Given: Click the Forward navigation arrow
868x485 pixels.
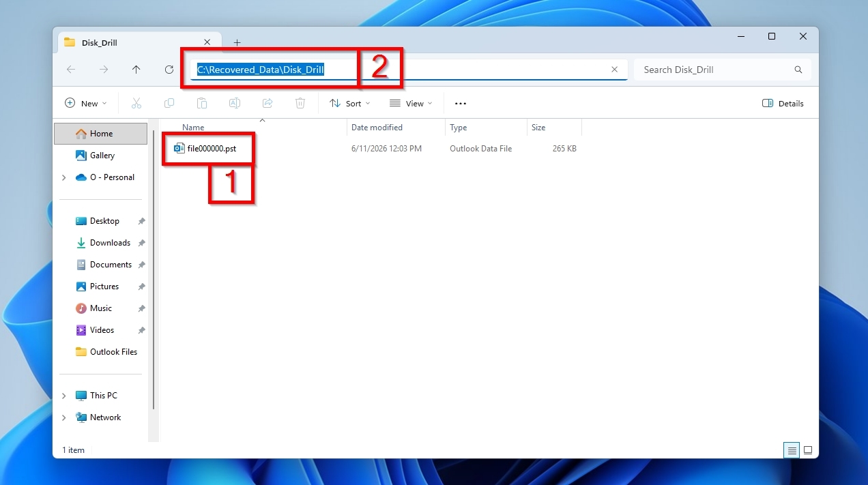Looking at the screenshot, I should pyautogui.click(x=104, y=70).
